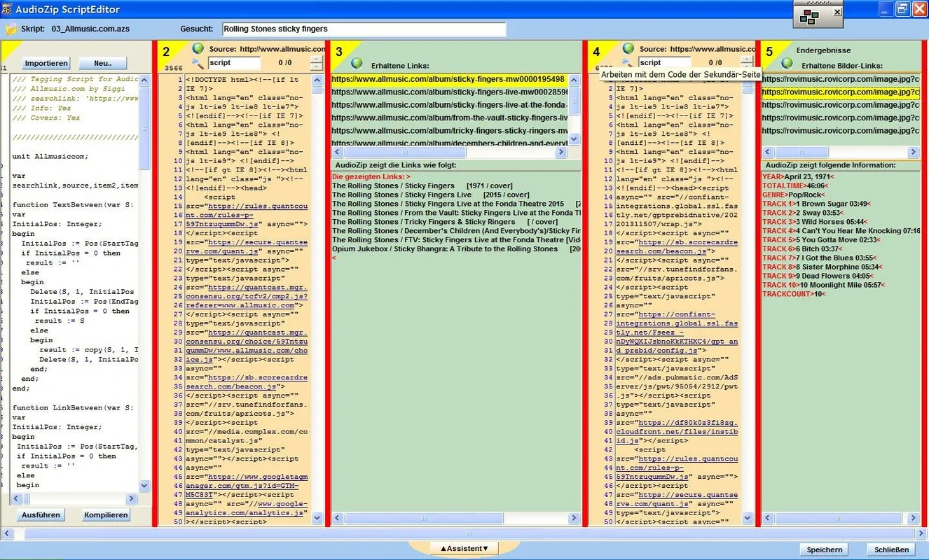Select the from-the-vault-sticky-fingers link row
The image size is (929, 560).
click(449, 118)
